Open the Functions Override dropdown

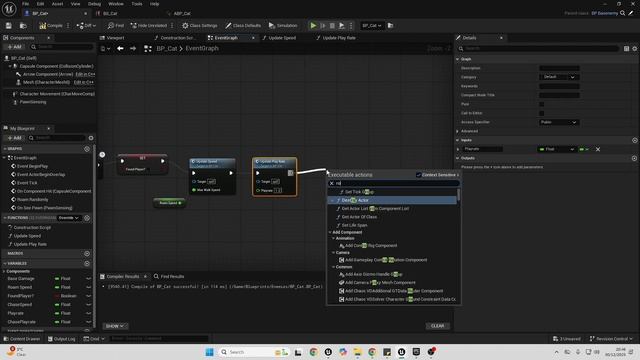coord(68,218)
